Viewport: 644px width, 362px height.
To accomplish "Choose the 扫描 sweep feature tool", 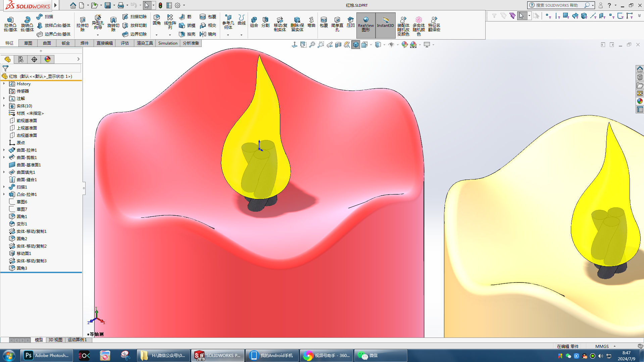I will [x=45, y=16].
